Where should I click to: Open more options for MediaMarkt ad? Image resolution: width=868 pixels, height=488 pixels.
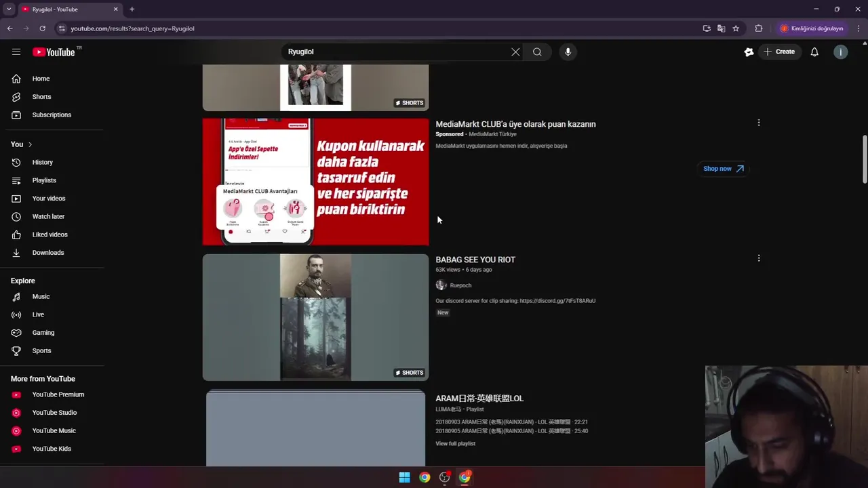click(x=759, y=123)
